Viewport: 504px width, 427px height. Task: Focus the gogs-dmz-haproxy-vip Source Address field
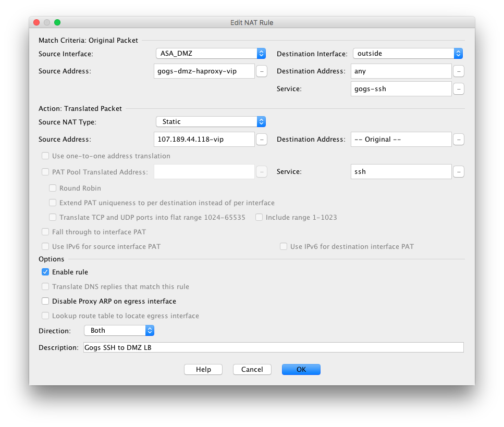click(205, 71)
